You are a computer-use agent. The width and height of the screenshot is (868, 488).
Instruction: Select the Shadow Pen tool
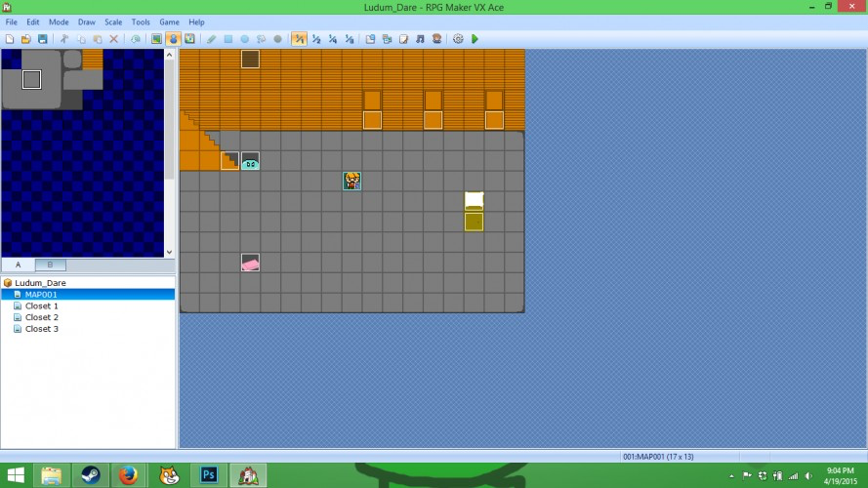click(278, 39)
